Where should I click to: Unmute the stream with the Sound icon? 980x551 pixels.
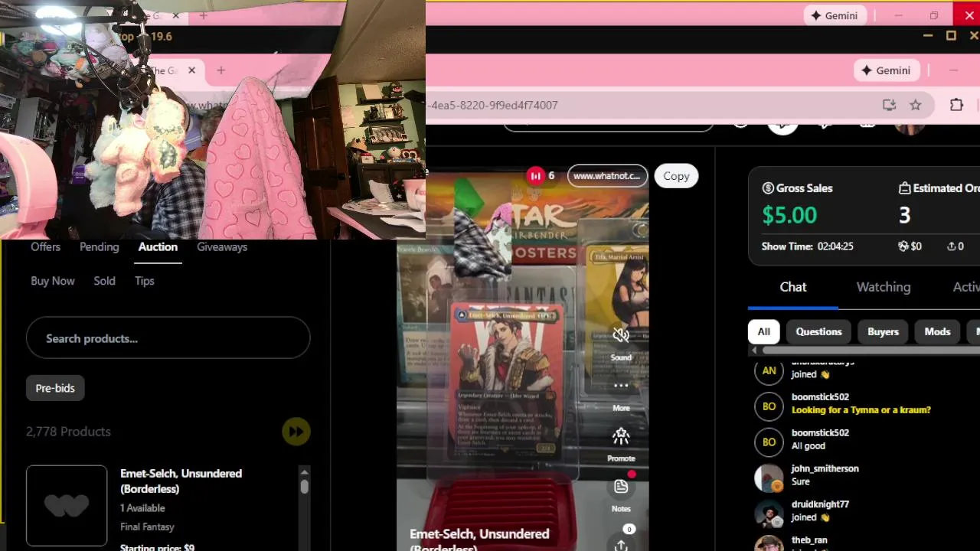click(621, 335)
